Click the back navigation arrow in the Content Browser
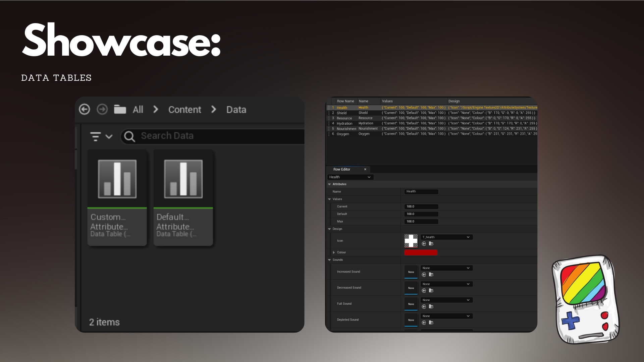Viewport: 644px width, 362px height. click(85, 110)
